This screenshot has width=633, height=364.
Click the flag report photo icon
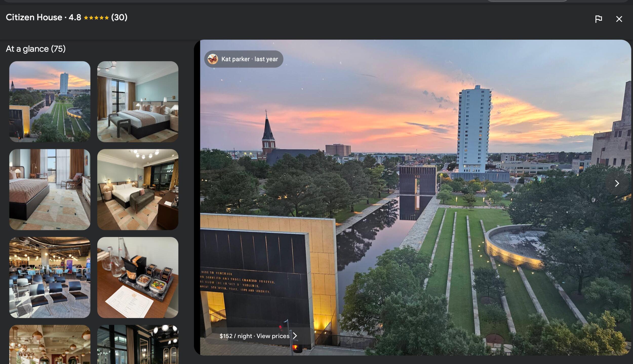click(598, 19)
